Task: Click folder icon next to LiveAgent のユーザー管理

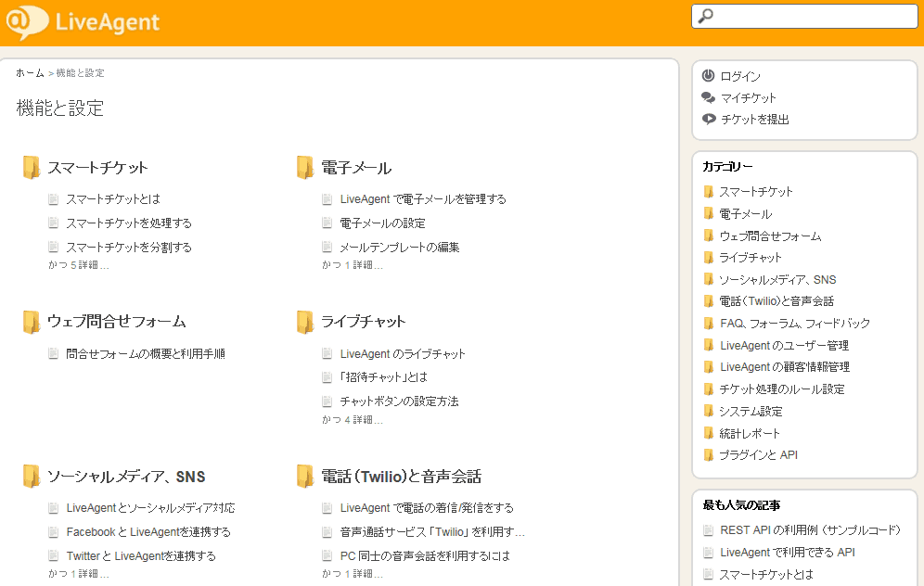Action: pos(709,345)
